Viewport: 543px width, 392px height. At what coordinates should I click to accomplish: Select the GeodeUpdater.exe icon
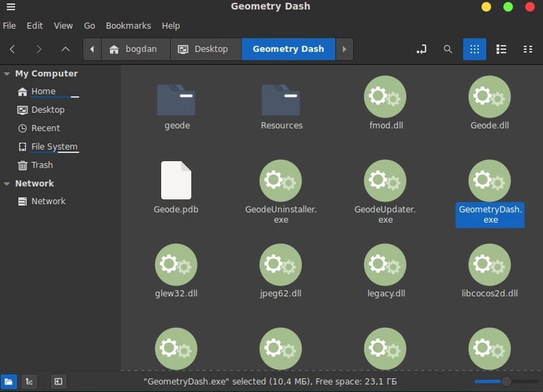[x=385, y=181]
